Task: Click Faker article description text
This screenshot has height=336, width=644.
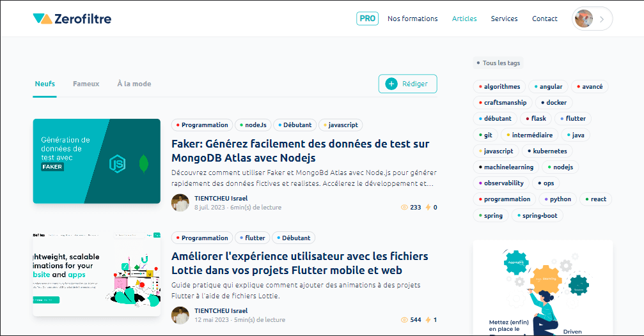Action: click(x=304, y=178)
